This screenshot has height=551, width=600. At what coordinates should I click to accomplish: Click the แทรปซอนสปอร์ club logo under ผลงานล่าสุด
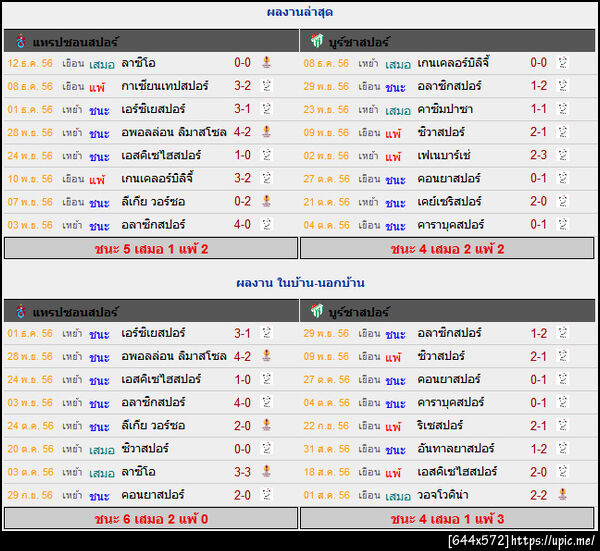pos(21,41)
